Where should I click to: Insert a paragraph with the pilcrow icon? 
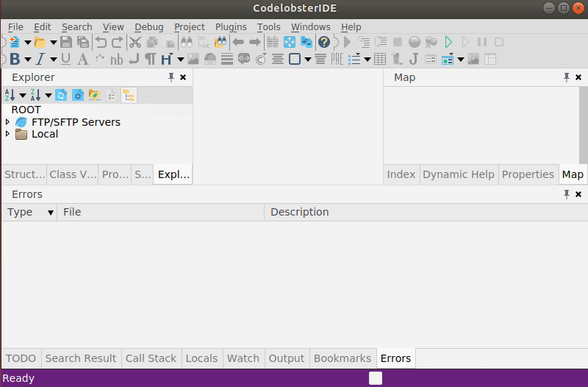[x=151, y=60]
